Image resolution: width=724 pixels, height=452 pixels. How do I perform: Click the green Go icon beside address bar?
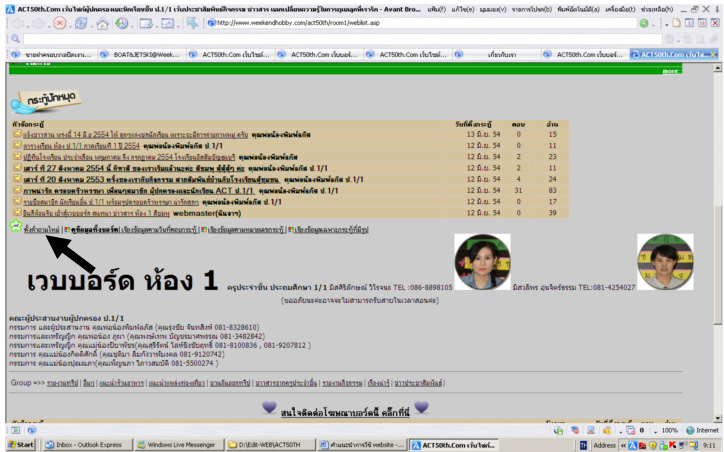click(642, 22)
